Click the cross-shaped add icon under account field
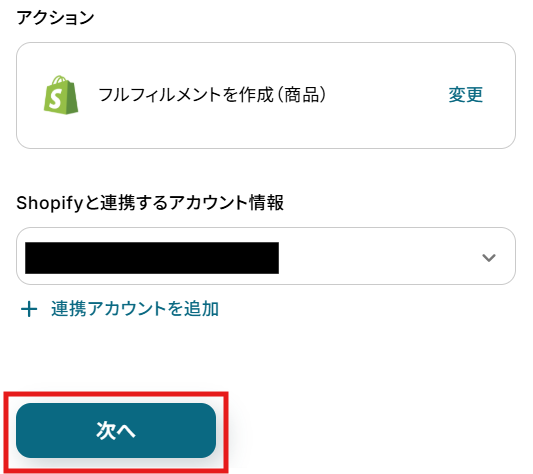The height and width of the screenshot is (474, 533). tap(29, 309)
